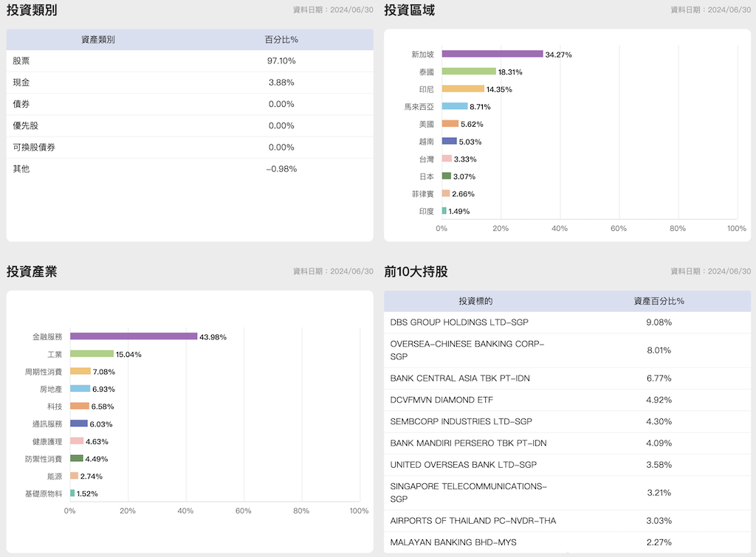Click BANK CENTRAL ASIA TBK PT-IDN holding
Image resolution: width=756 pixels, height=557 pixels.
(460, 378)
